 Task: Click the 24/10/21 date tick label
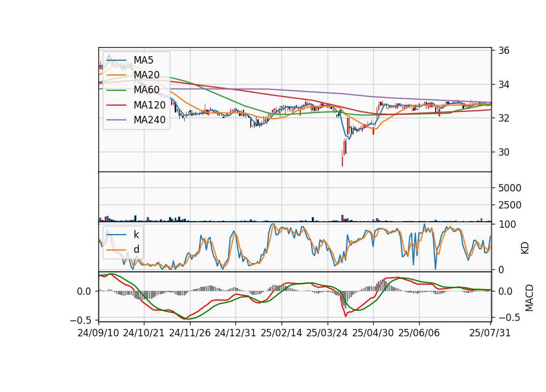pyautogui.click(x=144, y=333)
